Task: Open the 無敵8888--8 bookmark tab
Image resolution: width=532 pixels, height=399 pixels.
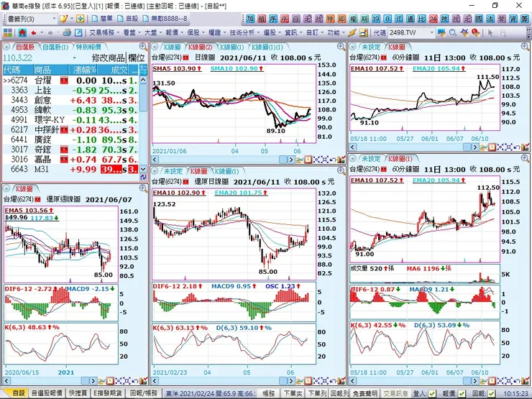Action: (x=165, y=19)
